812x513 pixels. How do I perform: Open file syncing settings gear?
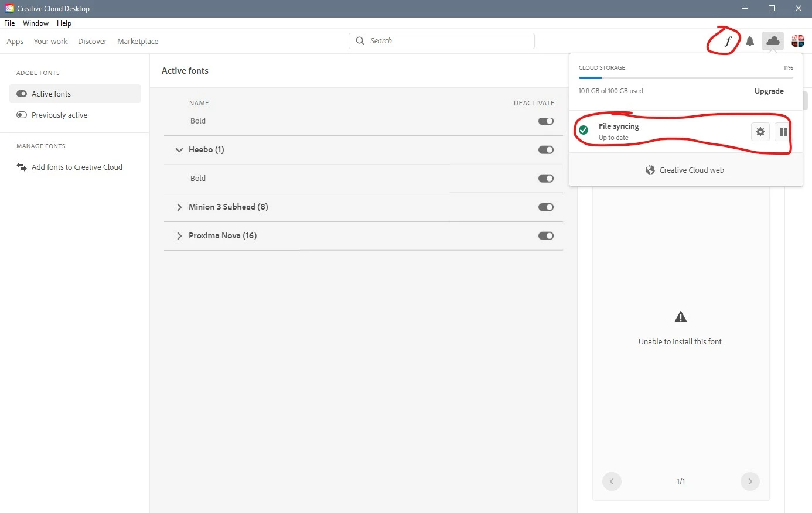(x=760, y=132)
